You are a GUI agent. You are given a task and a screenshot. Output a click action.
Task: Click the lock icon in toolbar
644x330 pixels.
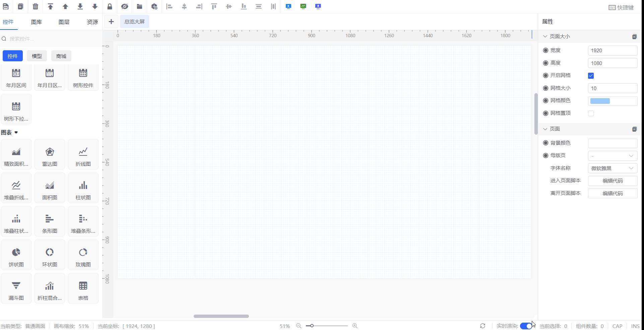coord(110,6)
